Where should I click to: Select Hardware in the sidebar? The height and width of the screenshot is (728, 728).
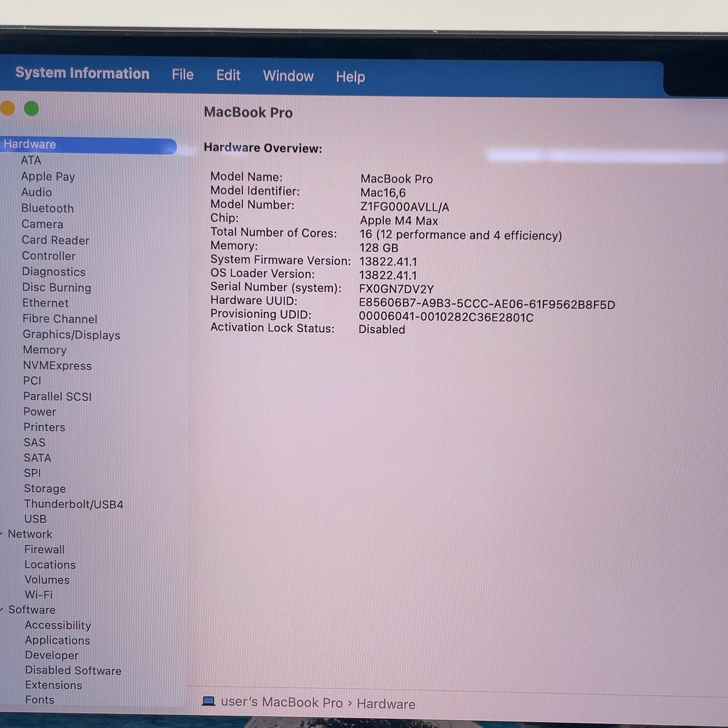click(88, 144)
